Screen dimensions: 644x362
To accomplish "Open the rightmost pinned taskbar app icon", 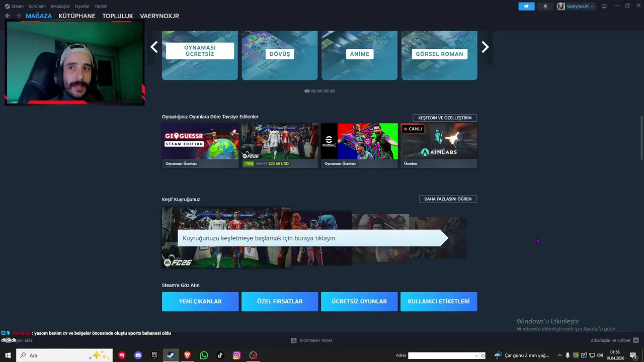I will (253, 355).
